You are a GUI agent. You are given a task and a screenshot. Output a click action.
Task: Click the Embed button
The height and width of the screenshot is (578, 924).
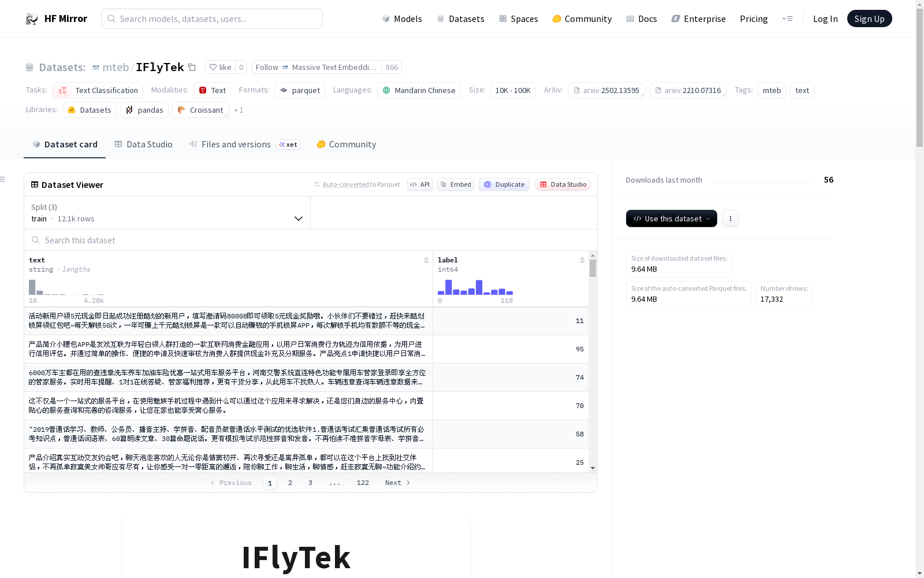point(456,184)
